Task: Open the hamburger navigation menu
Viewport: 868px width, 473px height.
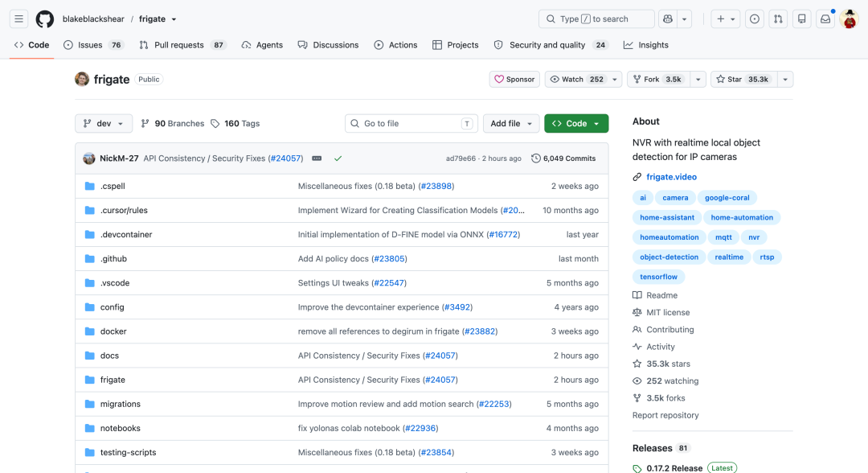Action: pyautogui.click(x=18, y=19)
